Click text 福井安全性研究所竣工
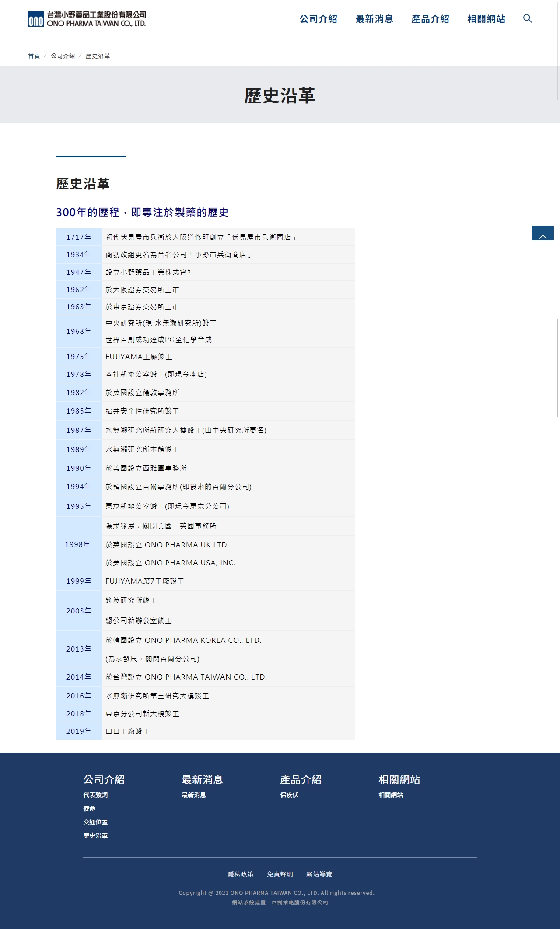This screenshot has height=929, width=560. [142, 411]
